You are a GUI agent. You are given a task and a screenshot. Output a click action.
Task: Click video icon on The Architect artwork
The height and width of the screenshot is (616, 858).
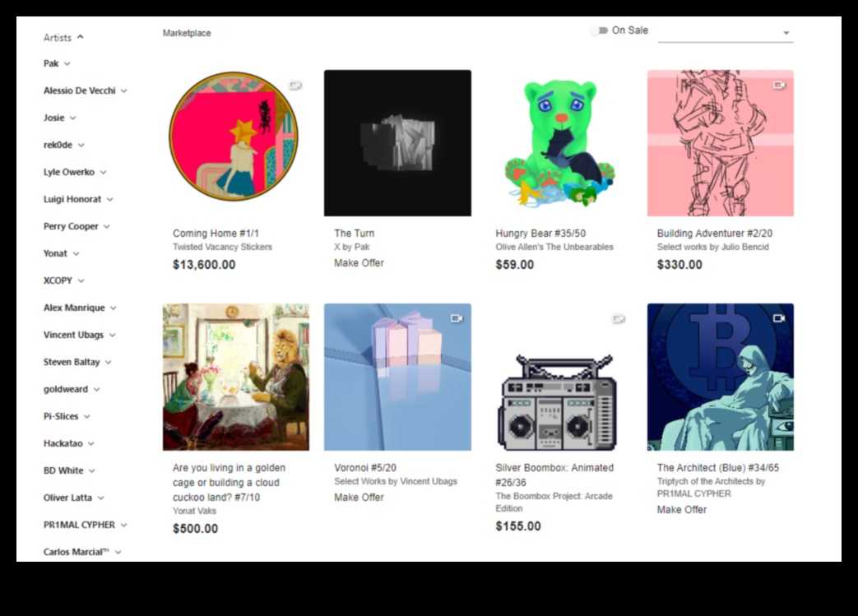(x=779, y=317)
